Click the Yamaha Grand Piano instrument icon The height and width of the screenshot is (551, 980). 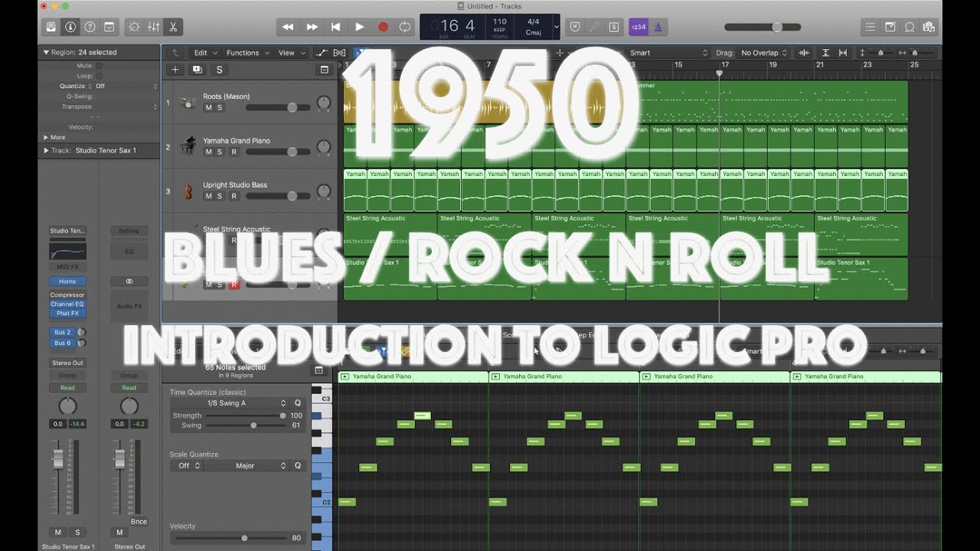(188, 146)
